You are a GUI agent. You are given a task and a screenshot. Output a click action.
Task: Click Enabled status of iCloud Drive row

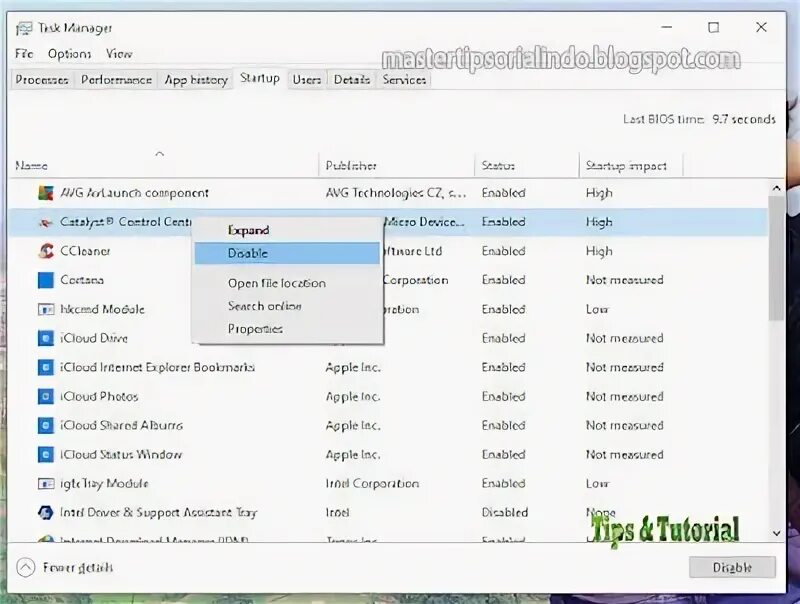503,338
